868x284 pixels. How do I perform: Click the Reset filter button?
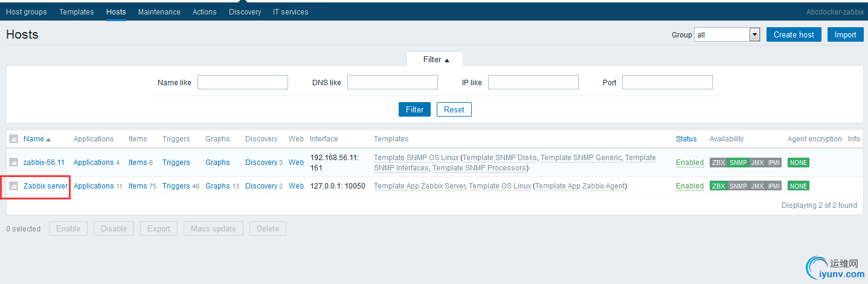pos(454,109)
